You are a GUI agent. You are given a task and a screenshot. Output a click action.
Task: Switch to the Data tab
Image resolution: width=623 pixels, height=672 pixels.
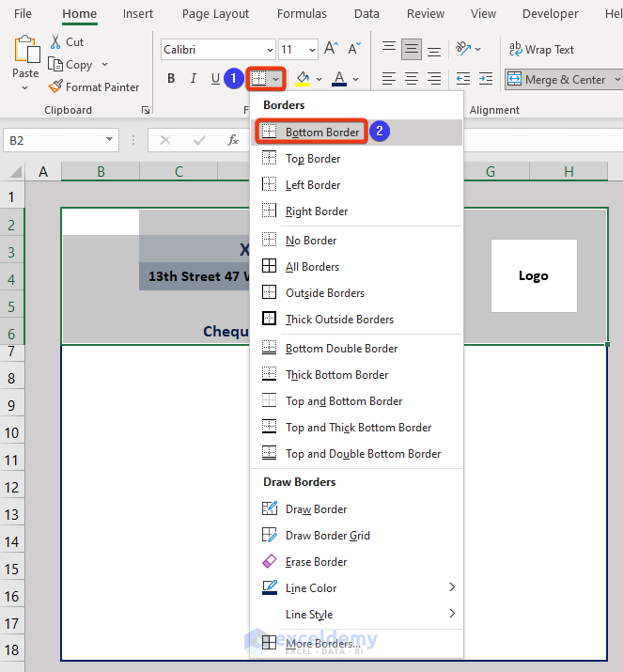tap(366, 14)
